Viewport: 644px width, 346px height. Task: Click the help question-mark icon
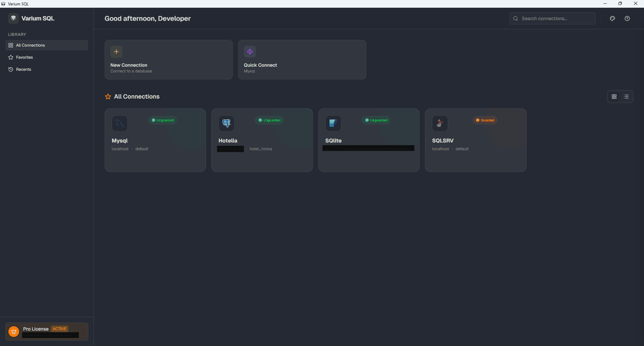pos(627,18)
